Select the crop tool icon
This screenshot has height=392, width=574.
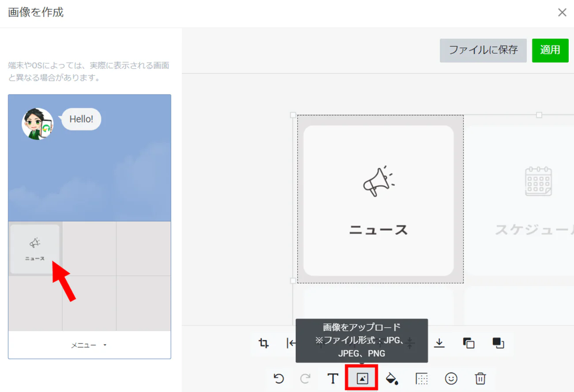tap(264, 343)
